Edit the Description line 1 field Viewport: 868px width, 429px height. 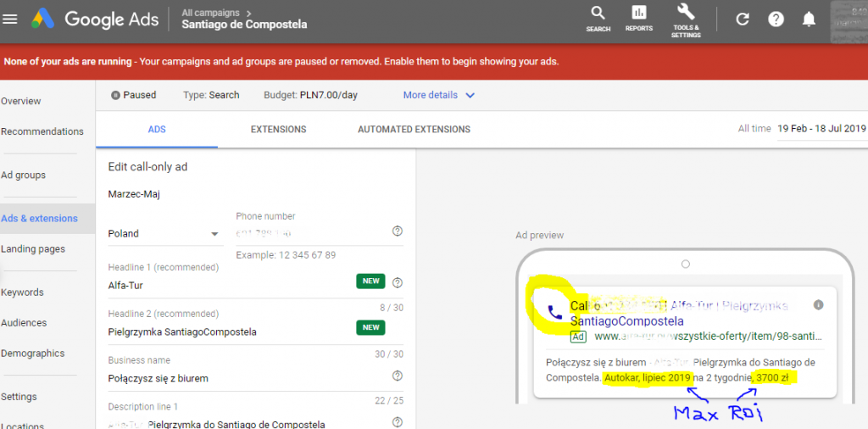249,425
